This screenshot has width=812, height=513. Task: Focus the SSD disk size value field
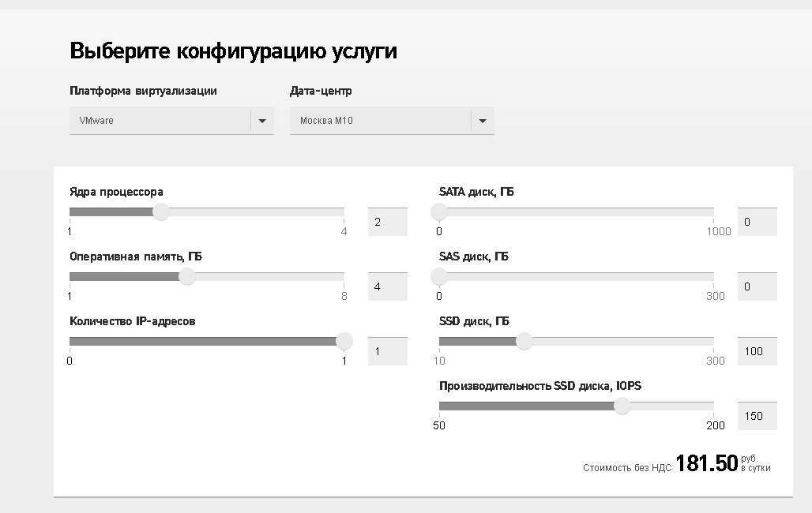[757, 351]
